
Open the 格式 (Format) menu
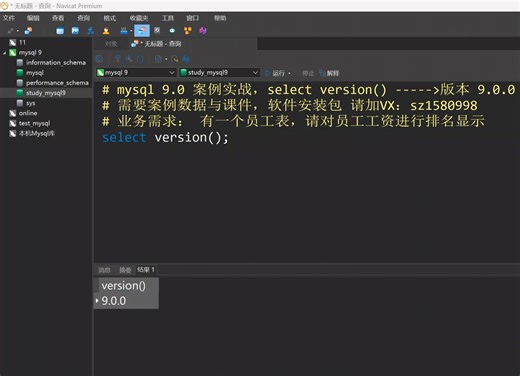pyautogui.click(x=109, y=18)
